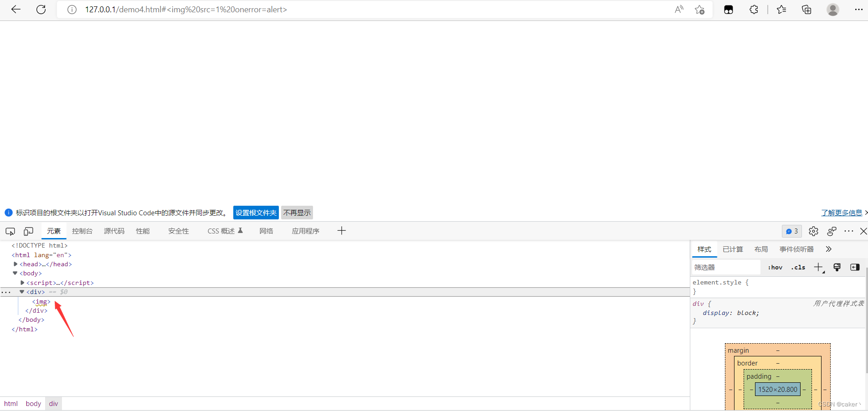
Task: Open the black mask extension icon
Action: pyautogui.click(x=729, y=10)
